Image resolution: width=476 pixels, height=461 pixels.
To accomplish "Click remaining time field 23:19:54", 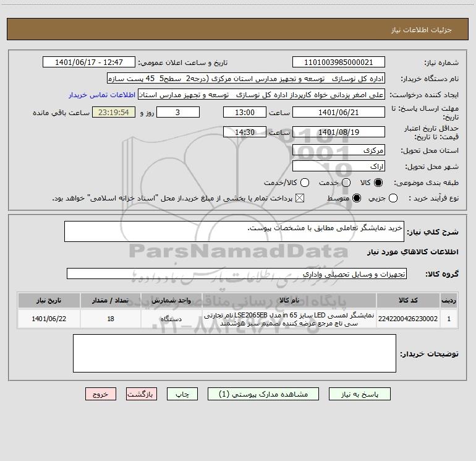I will 114,112.
